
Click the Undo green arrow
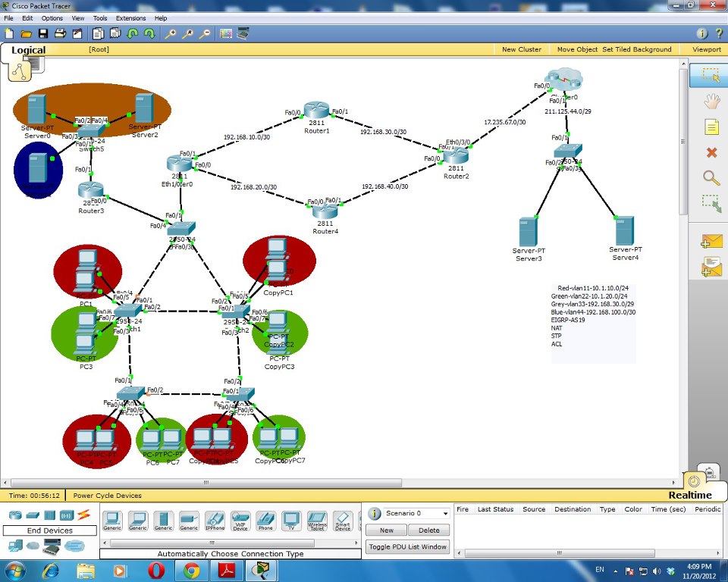(132, 33)
